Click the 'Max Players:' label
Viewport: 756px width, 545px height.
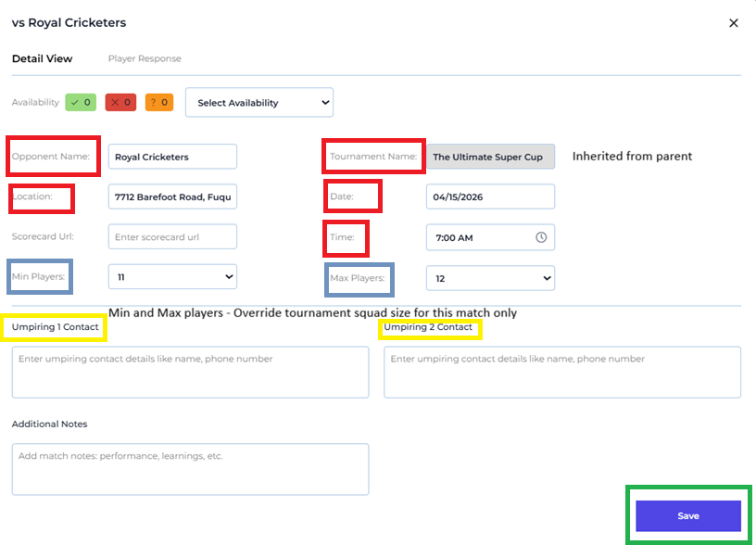pyautogui.click(x=358, y=278)
